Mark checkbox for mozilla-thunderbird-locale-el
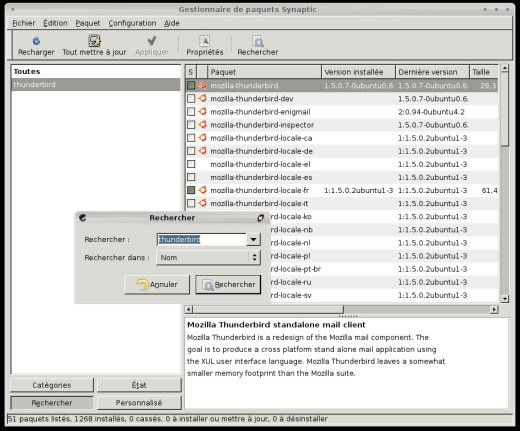The height and width of the screenshot is (431, 520). [191, 164]
